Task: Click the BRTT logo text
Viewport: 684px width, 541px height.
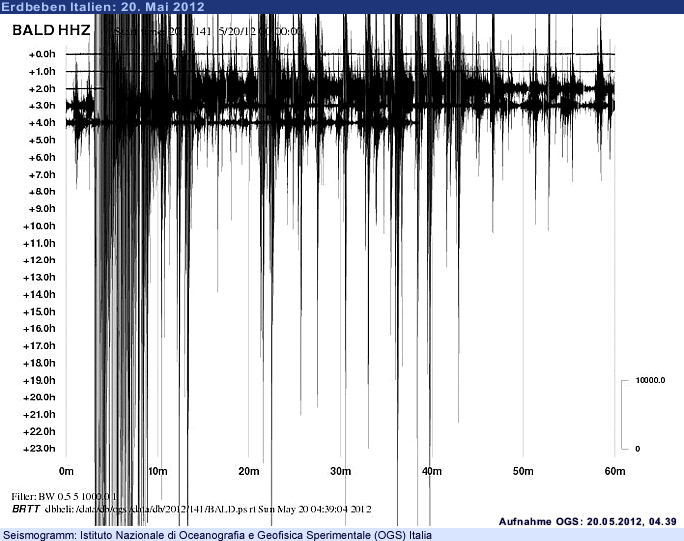Action: 25,509
